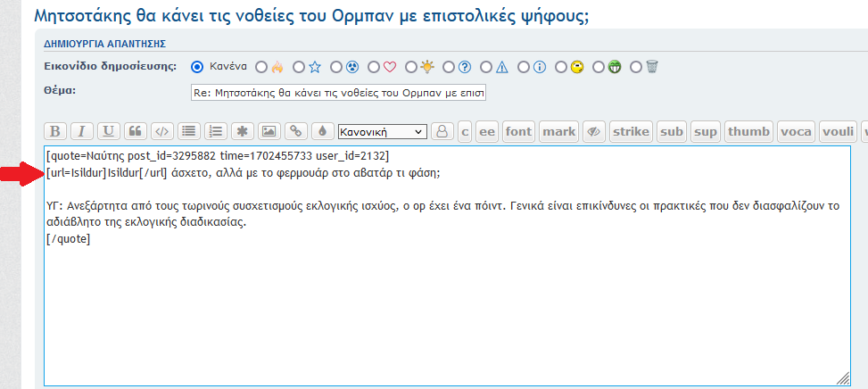Image resolution: width=868 pixels, height=389 pixels.
Task: Select the sun post icon radio
Action: click(x=410, y=67)
